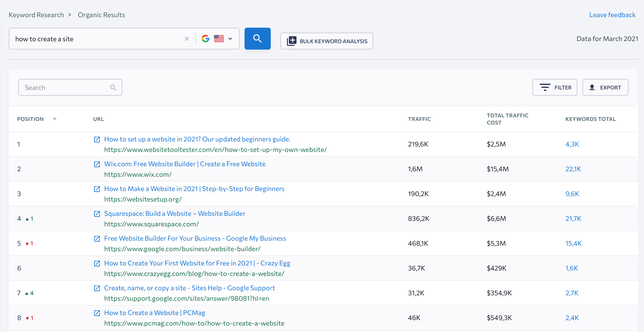This screenshot has height=332, width=644.
Task: Click the https://www.squarespace.com/ URL
Action: [x=152, y=224]
